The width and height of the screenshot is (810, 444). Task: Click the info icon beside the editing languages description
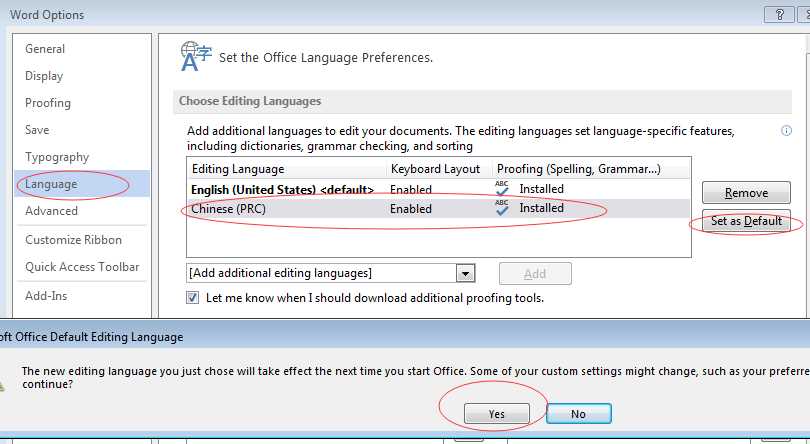pyautogui.click(x=786, y=131)
